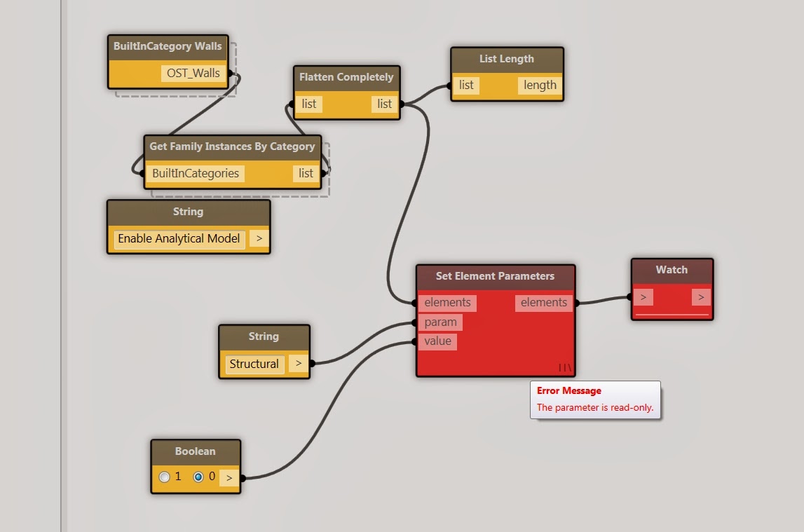Select the Boolean node header

click(x=196, y=451)
